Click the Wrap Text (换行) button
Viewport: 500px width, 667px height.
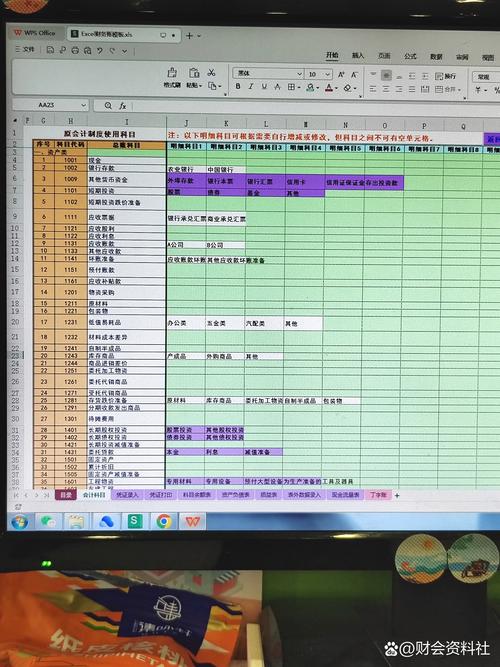tap(446, 76)
